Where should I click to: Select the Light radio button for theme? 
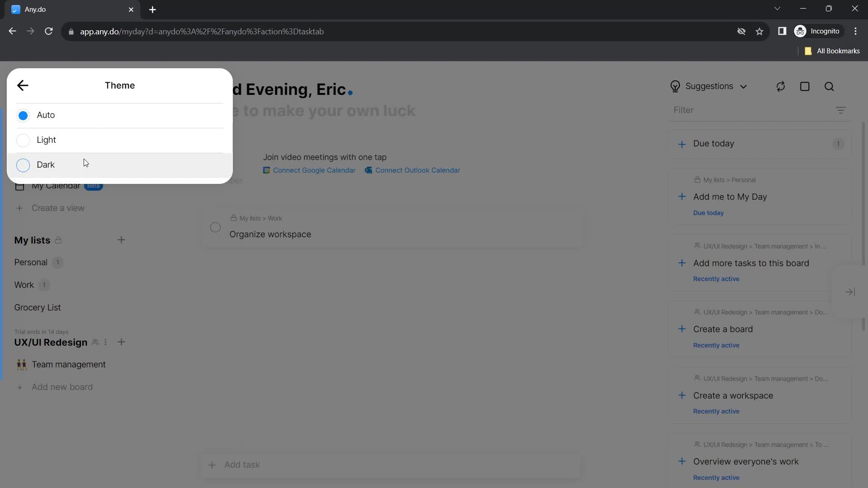click(x=23, y=140)
